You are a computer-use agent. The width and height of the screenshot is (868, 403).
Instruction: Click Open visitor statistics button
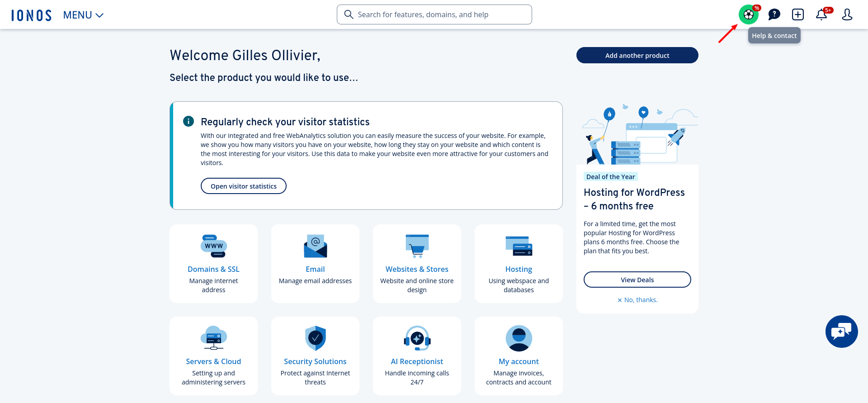click(x=244, y=186)
